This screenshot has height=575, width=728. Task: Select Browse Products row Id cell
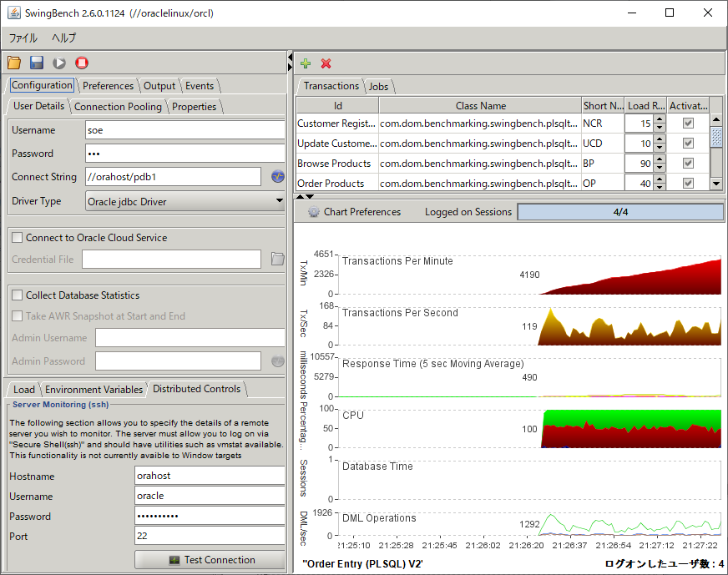tap(337, 164)
